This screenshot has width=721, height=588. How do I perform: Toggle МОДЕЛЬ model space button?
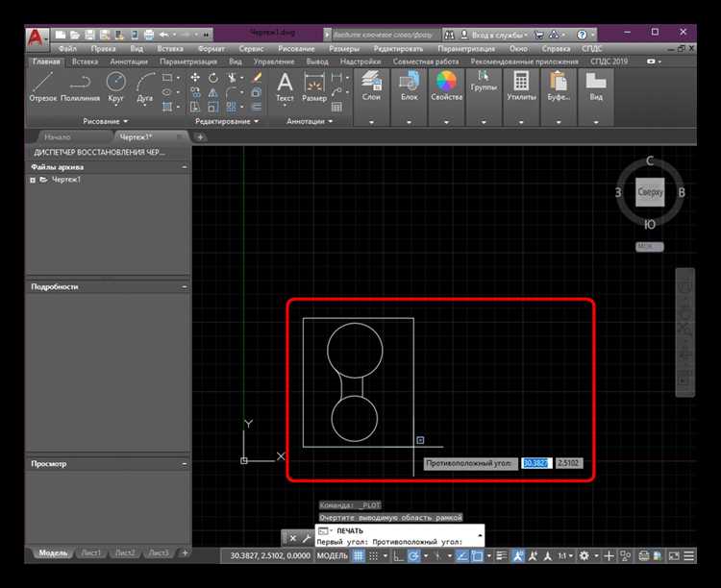(333, 555)
